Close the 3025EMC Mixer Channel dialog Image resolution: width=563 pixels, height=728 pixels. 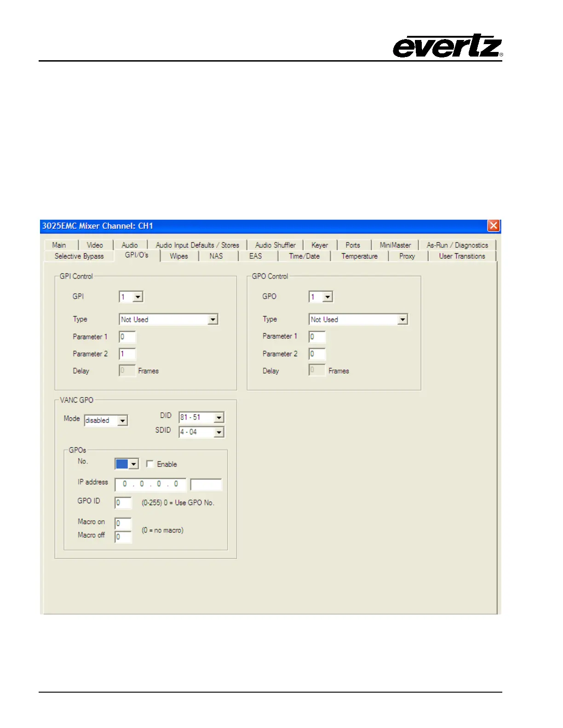pos(494,226)
